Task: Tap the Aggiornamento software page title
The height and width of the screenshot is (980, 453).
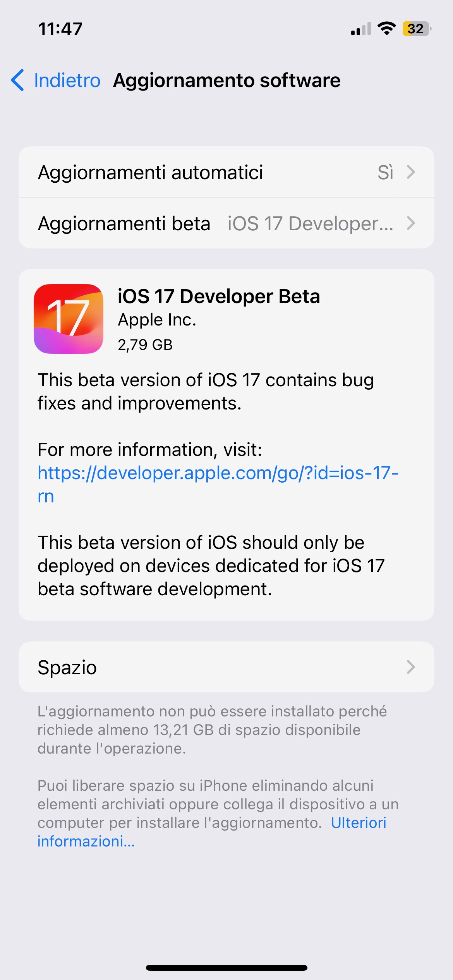Action: click(227, 81)
